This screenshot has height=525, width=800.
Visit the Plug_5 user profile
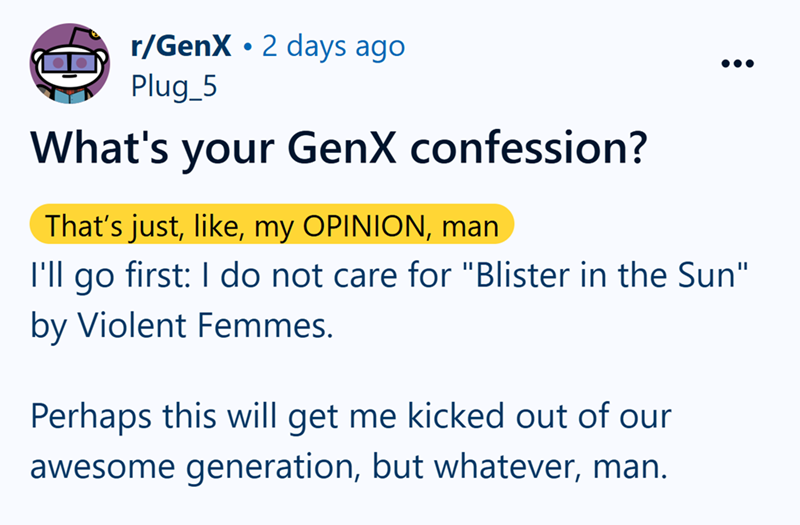(x=173, y=87)
